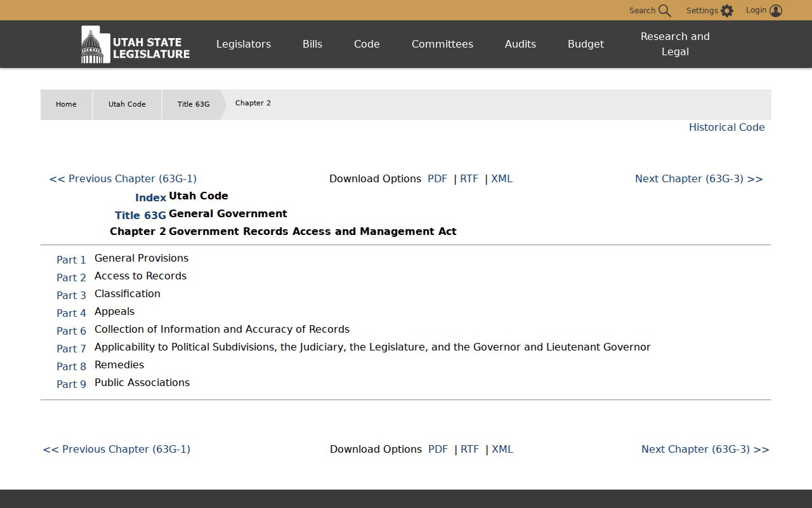Screen dimensions: 812x508
Task: Click the Utah State Legislature logo
Action: click(x=135, y=44)
